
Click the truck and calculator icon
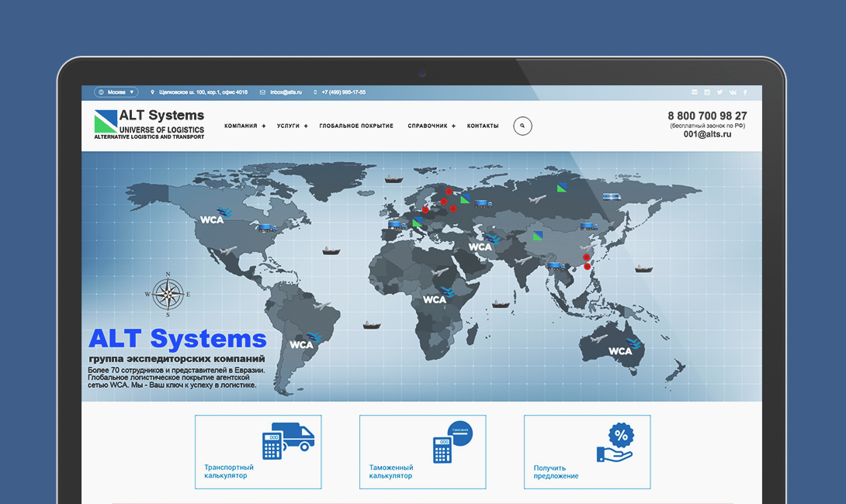pos(288,440)
